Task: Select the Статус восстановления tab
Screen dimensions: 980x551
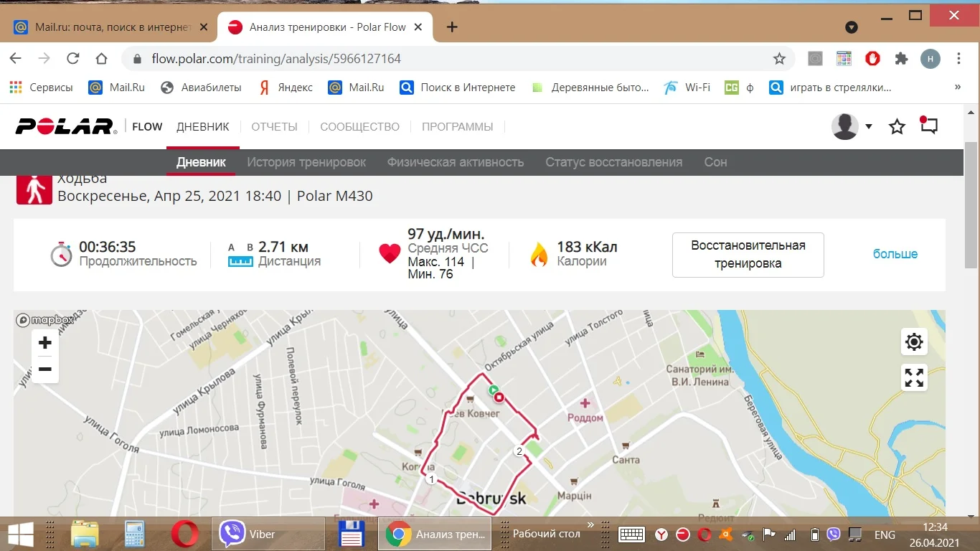Action: (x=614, y=162)
